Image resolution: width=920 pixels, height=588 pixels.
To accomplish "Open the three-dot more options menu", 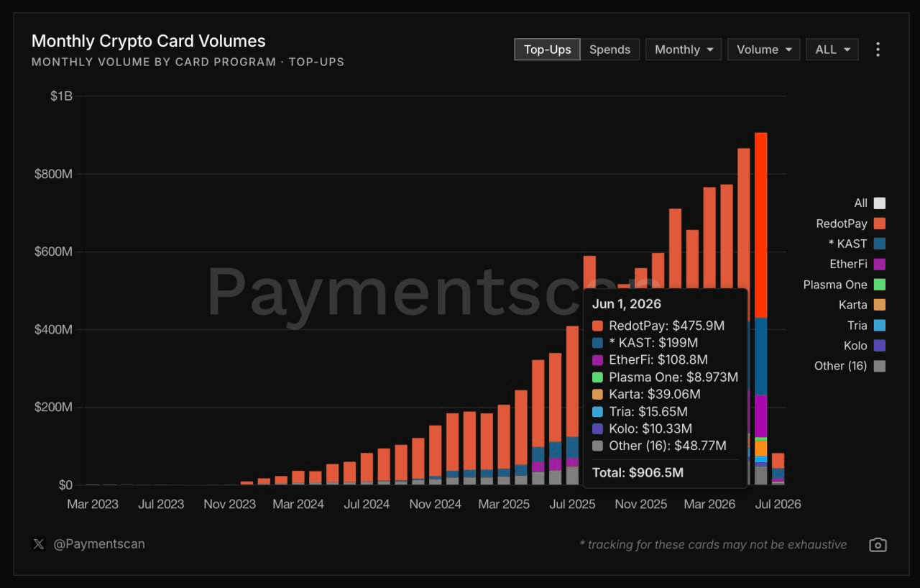I will (x=878, y=50).
